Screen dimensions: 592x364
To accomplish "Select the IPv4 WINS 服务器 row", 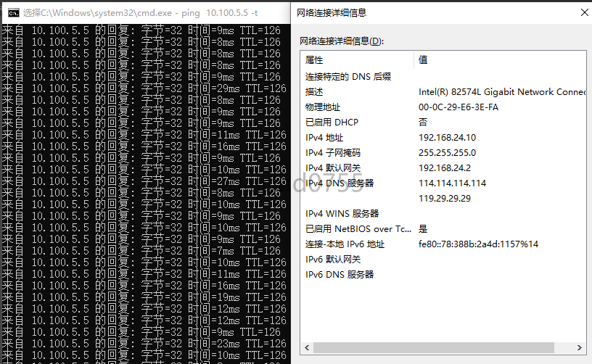I will pos(342,214).
